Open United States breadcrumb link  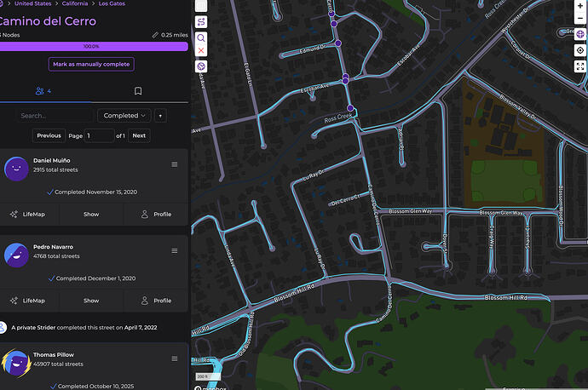click(33, 3)
